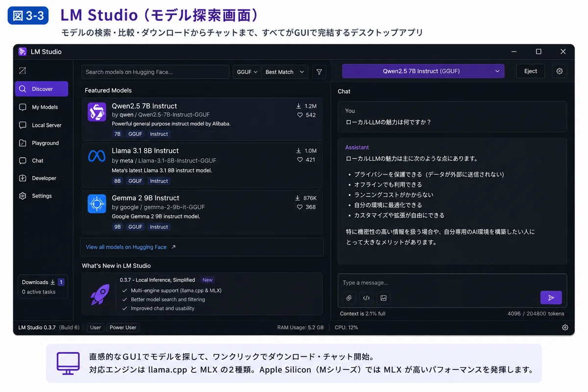This screenshot has width=588, height=392.
Task: Click the download icon for Llama 3.1 8B Instruct
Action: click(x=298, y=150)
